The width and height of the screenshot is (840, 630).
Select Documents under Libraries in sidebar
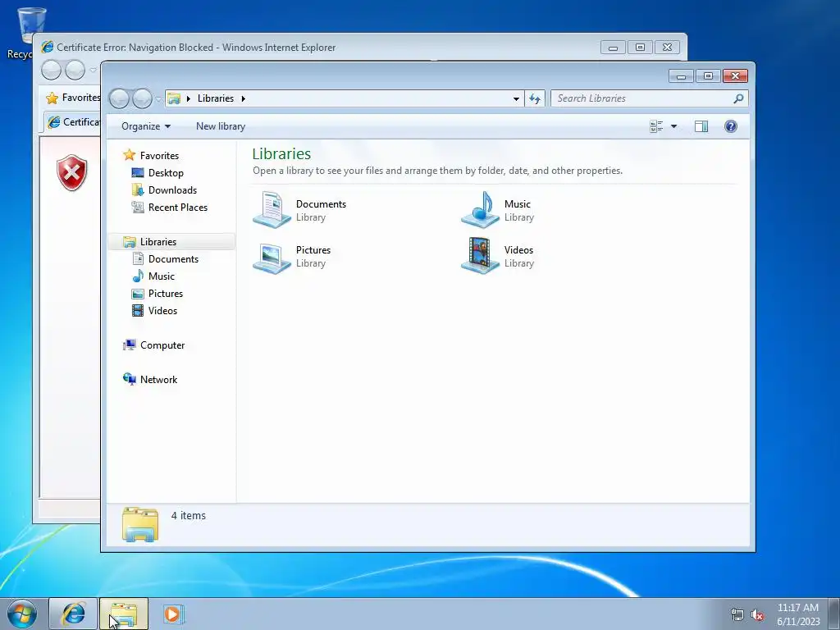(173, 258)
